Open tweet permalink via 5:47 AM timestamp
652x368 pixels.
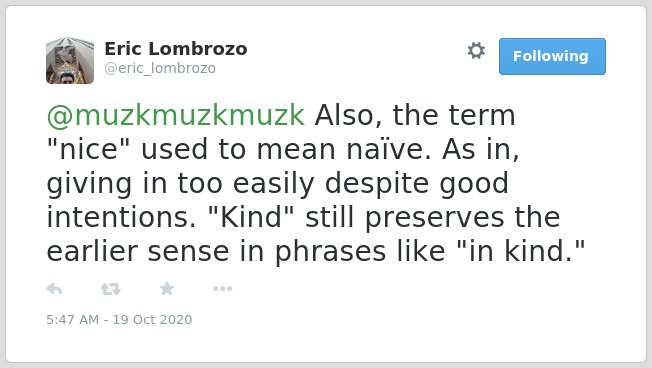[73, 319]
